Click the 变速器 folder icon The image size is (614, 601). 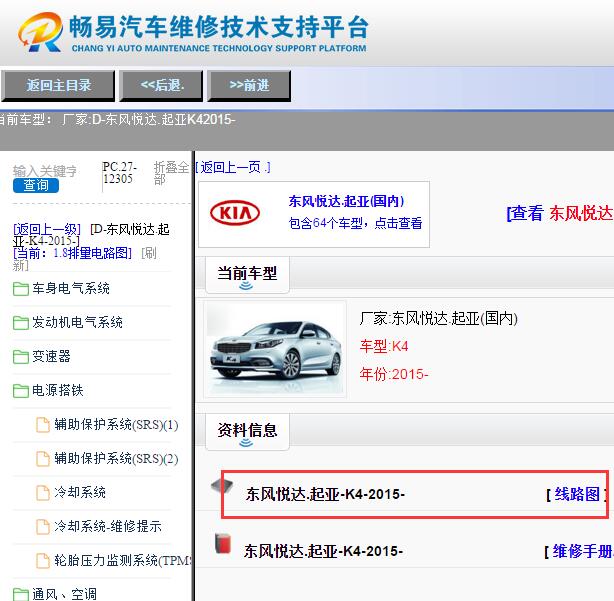coord(21,357)
